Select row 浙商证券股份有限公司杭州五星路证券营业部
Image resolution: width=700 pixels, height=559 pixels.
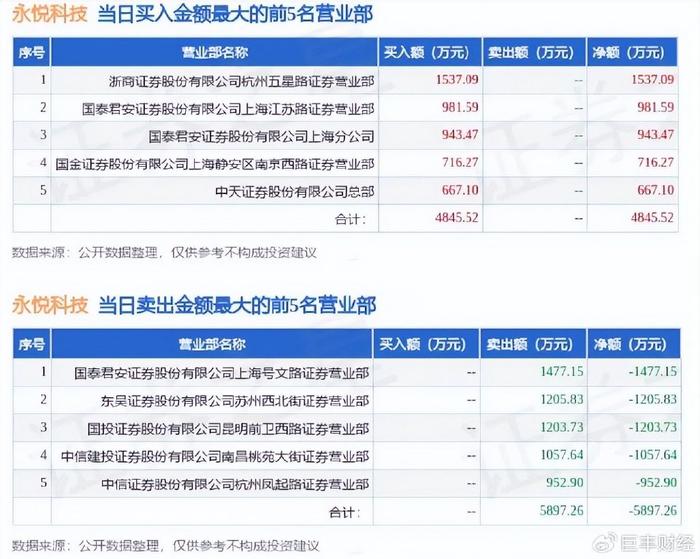click(345, 80)
